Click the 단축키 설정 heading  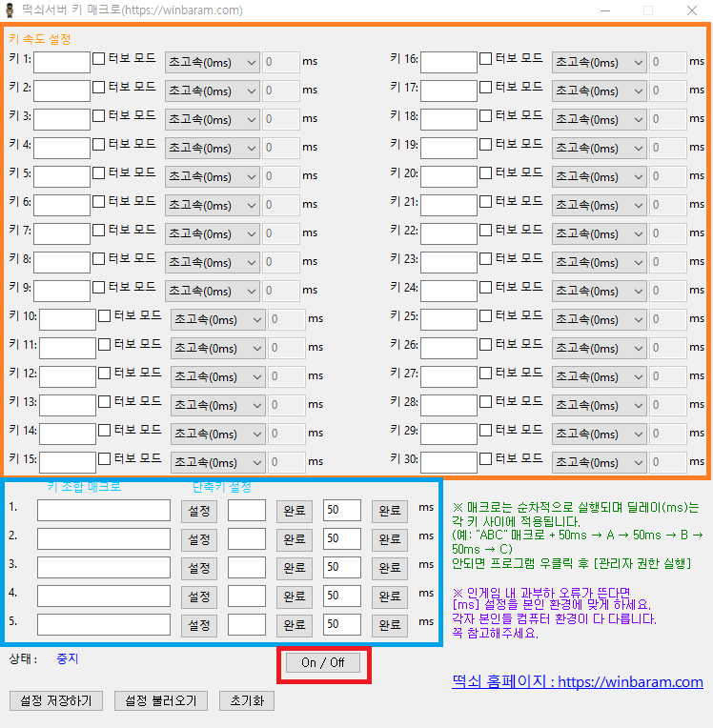point(221,487)
